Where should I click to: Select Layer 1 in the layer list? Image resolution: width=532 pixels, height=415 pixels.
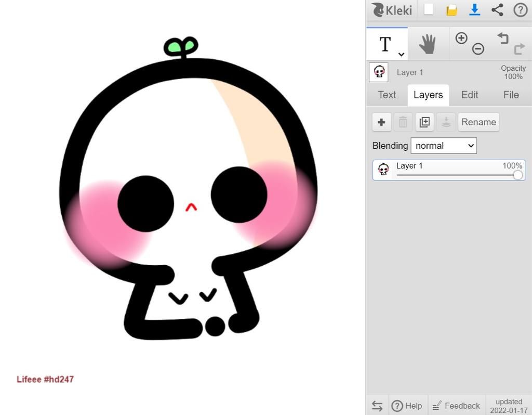[x=449, y=170]
